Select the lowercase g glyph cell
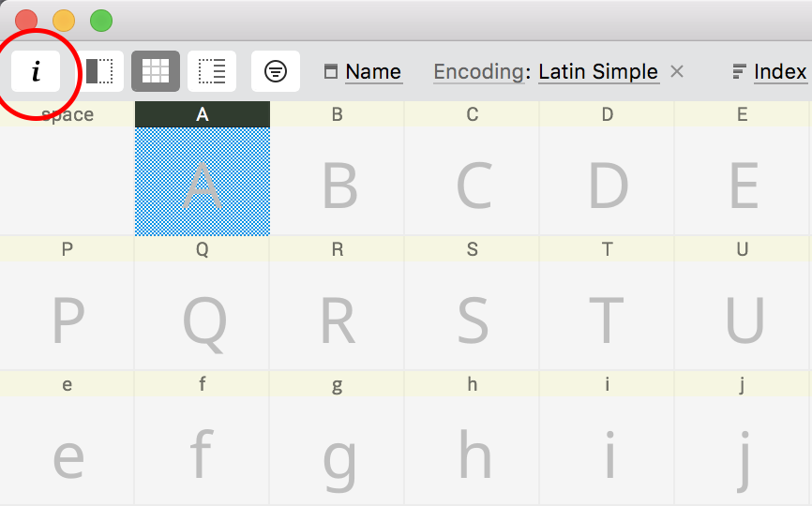812x506 pixels. pyautogui.click(x=338, y=451)
